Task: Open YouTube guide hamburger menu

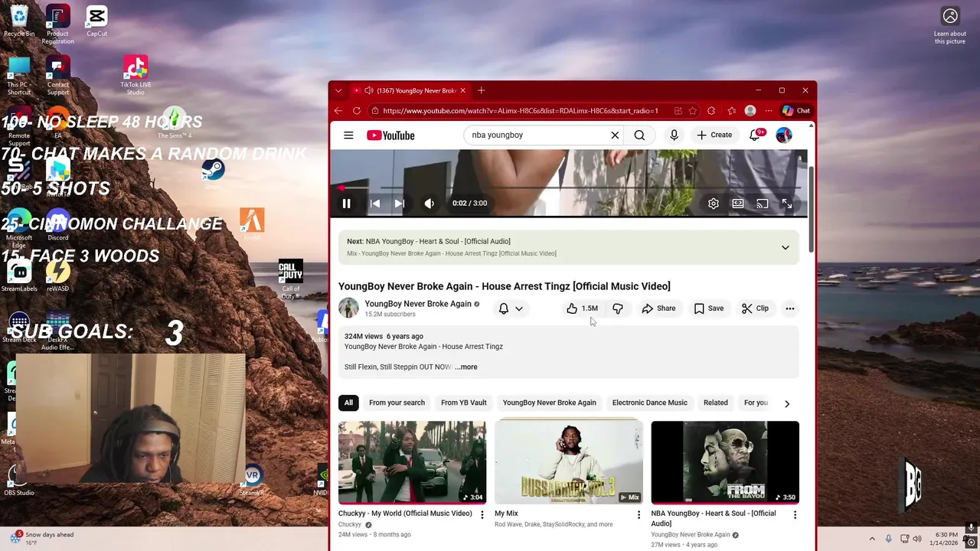Action: tap(348, 135)
